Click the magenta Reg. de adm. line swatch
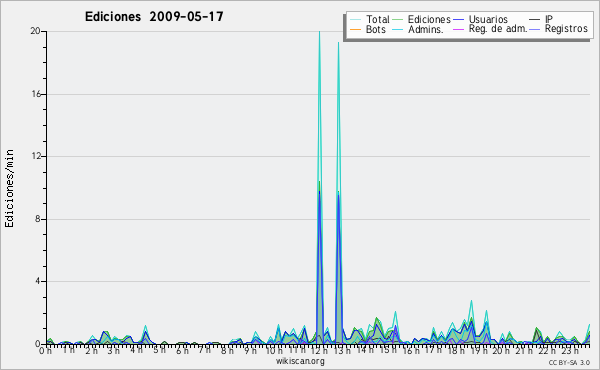Image resolution: width=600 pixels, height=370 pixels. 458,29
